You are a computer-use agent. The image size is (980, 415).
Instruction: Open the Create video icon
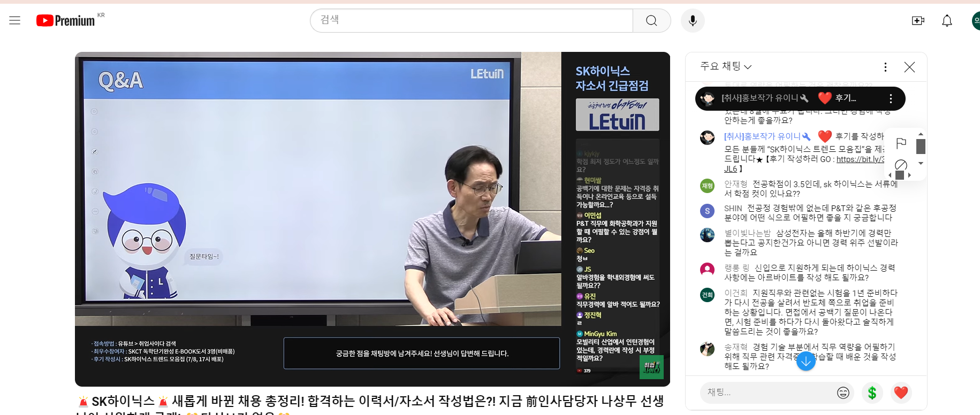coord(918,20)
